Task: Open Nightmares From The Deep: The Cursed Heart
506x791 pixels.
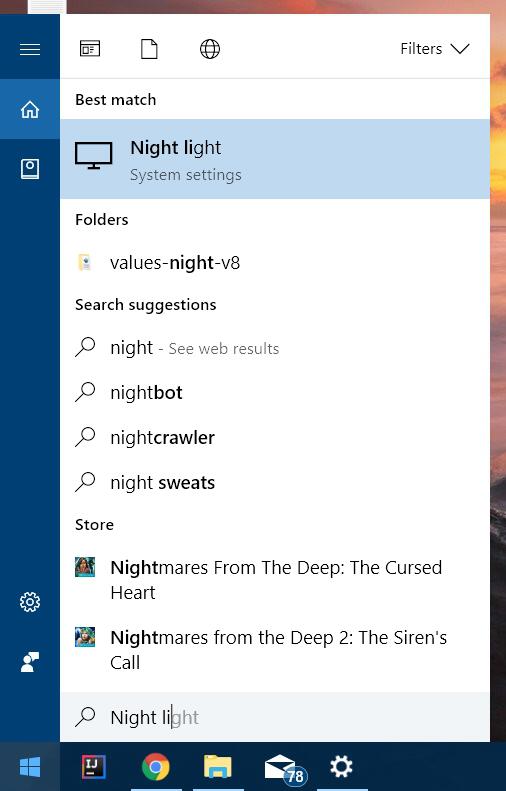Action: click(x=275, y=580)
